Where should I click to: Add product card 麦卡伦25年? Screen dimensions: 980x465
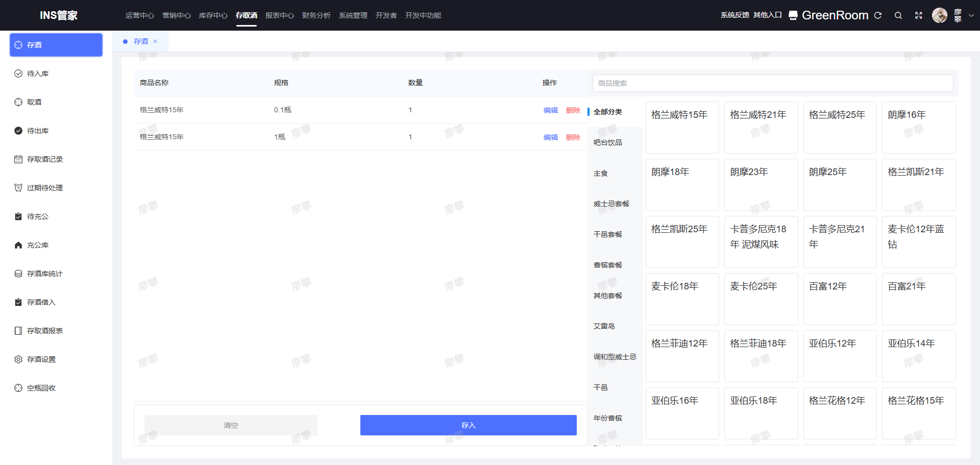tap(761, 299)
